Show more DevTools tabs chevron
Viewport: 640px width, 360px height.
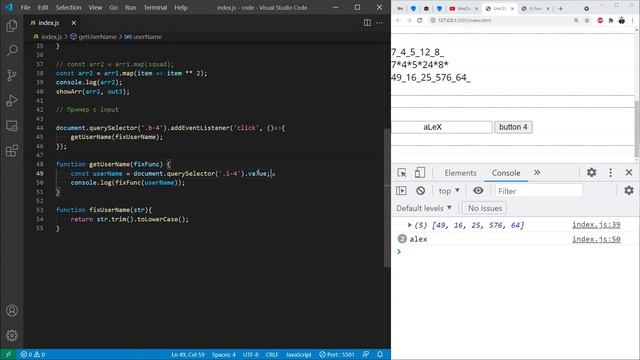(x=537, y=173)
